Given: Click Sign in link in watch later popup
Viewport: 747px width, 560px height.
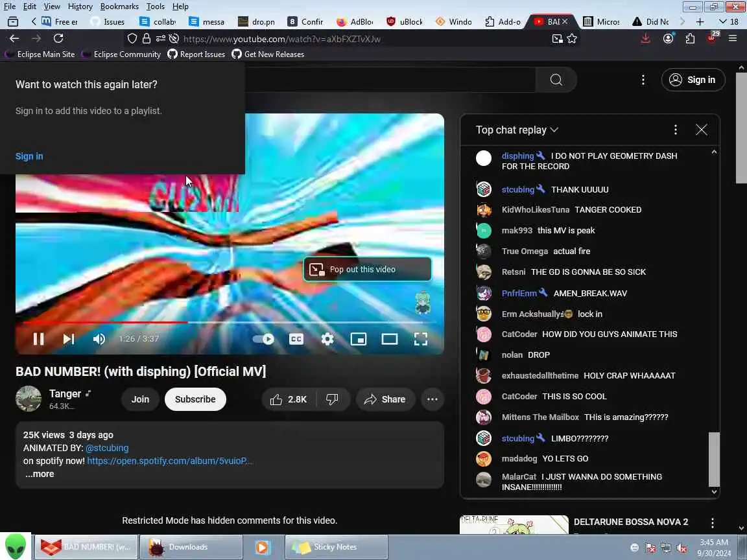Looking at the screenshot, I should pyautogui.click(x=29, y=156).
